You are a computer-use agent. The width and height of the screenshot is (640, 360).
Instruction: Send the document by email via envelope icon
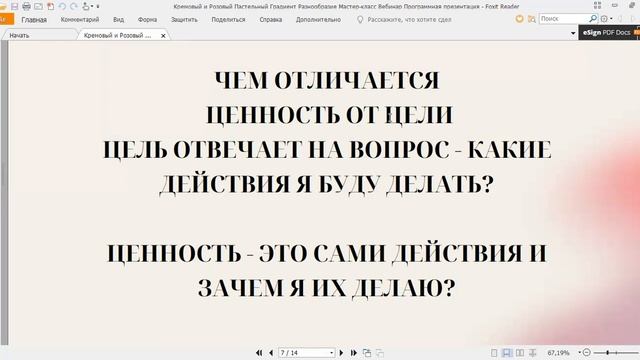pos(38,6)
